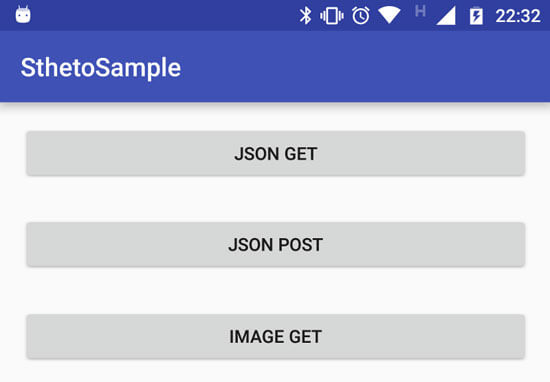Click empty toolbar area right of SthetoSample
The image size is (550, 382).
point(365,67)
